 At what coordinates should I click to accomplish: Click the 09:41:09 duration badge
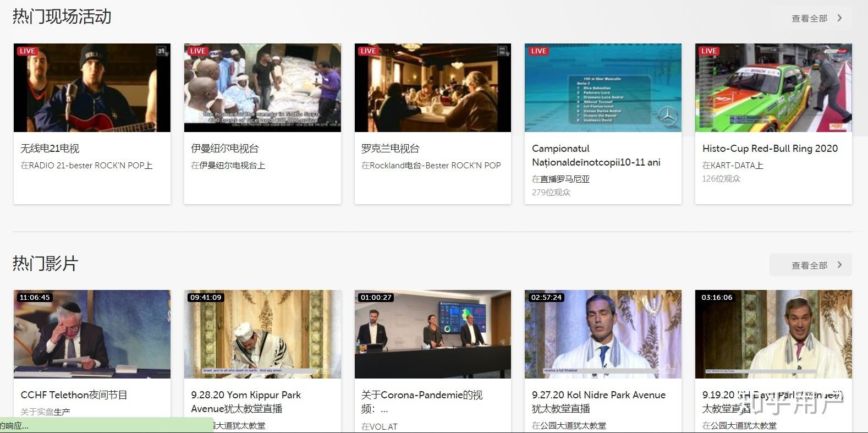click(206, 298)
